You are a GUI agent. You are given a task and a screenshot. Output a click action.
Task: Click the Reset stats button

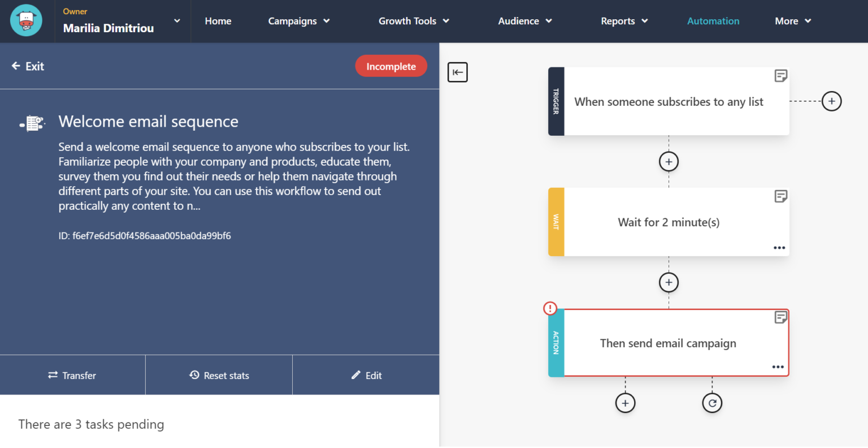click(x=219, y=374)
